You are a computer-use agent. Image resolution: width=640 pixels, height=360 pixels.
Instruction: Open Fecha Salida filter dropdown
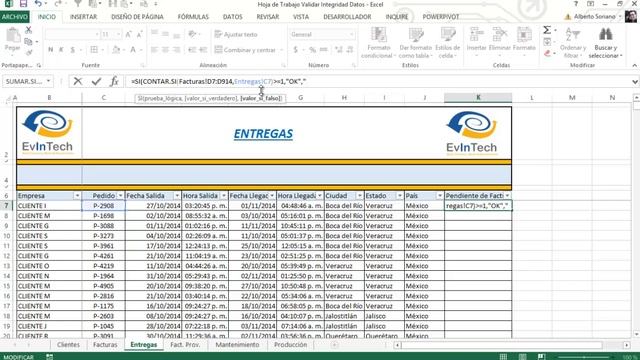pos(177,196)
